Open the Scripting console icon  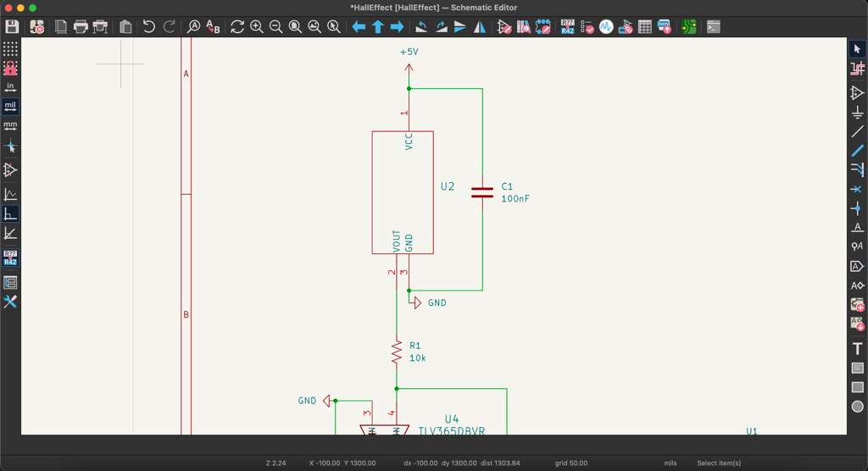pos(714,27)
